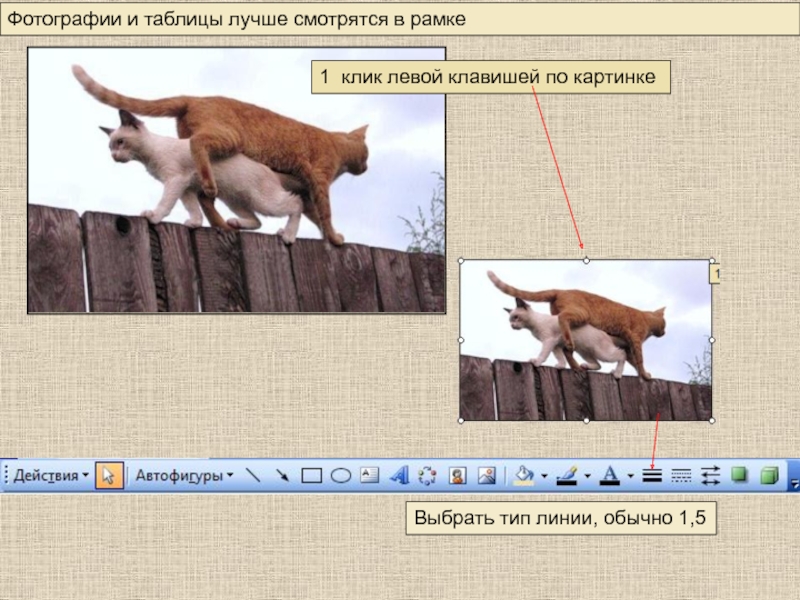Select the Arrow drawing tool
This screenshot has height=600, width=800.
tap(282, 475)
